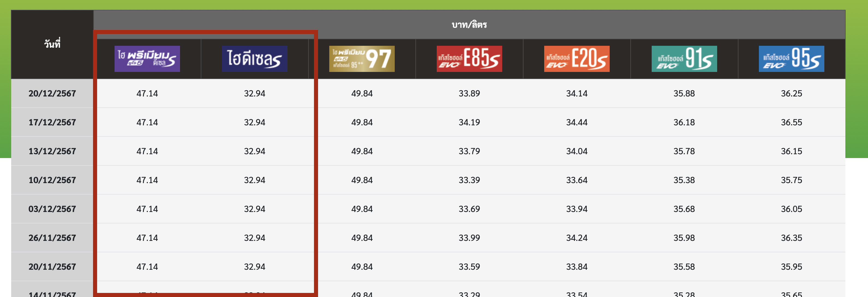Screen dimensions: 868x297
Task: Click the Gasohol E85 S EVO logo
Action: [469, 59]
